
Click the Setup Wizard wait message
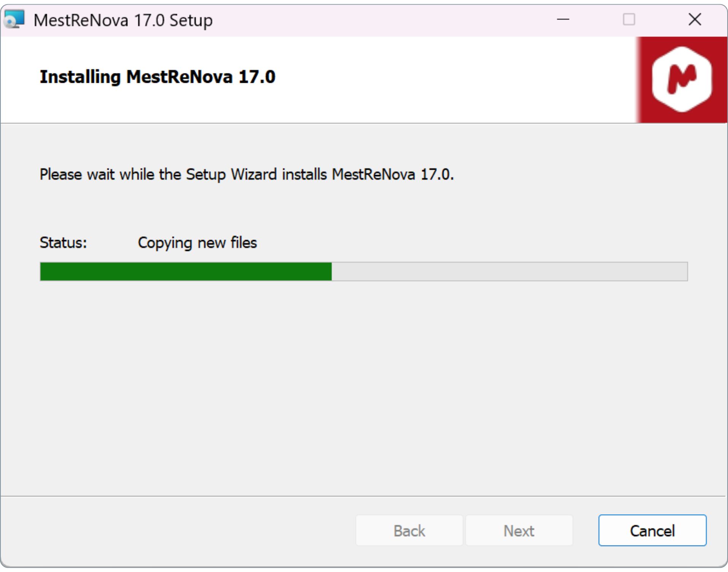(x=247, y=174)
